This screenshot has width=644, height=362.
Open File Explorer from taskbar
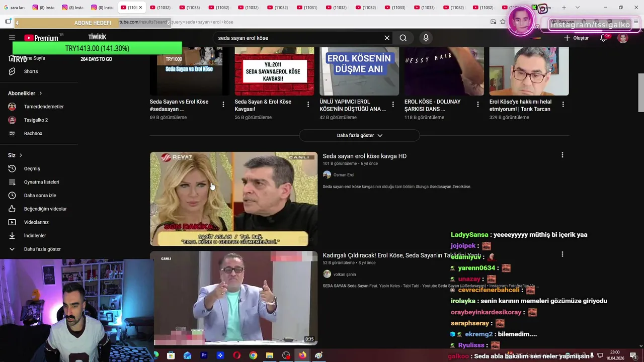[x=270, y=355]
